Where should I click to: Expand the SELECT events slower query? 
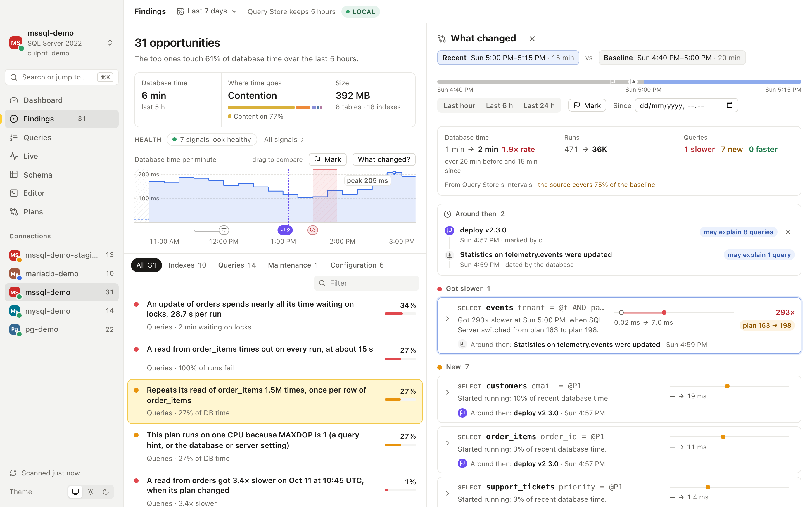point(447,319)
